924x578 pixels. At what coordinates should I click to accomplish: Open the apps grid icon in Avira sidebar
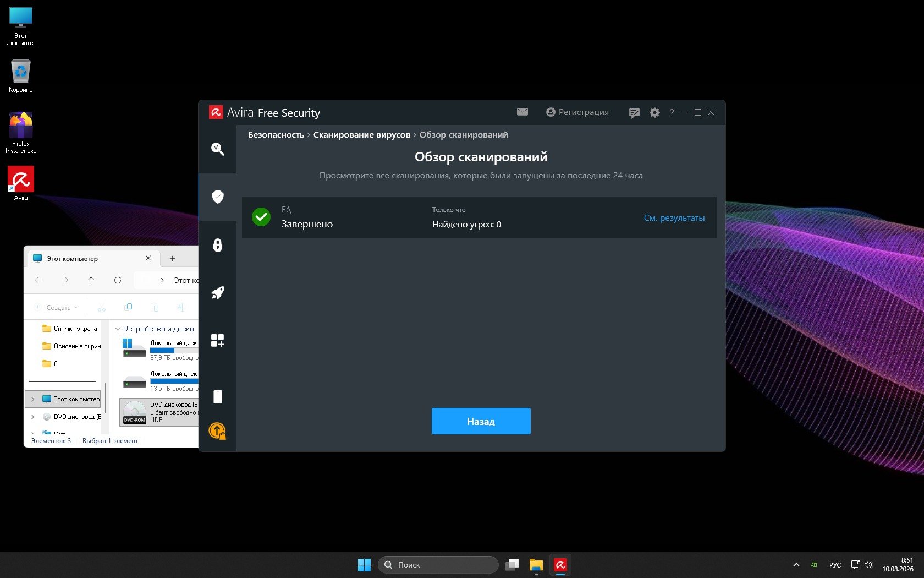[218, 341]
